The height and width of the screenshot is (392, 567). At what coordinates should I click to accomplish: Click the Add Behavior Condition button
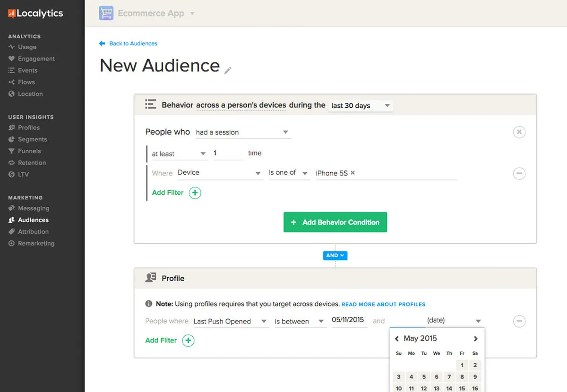[x=335, y=222]
